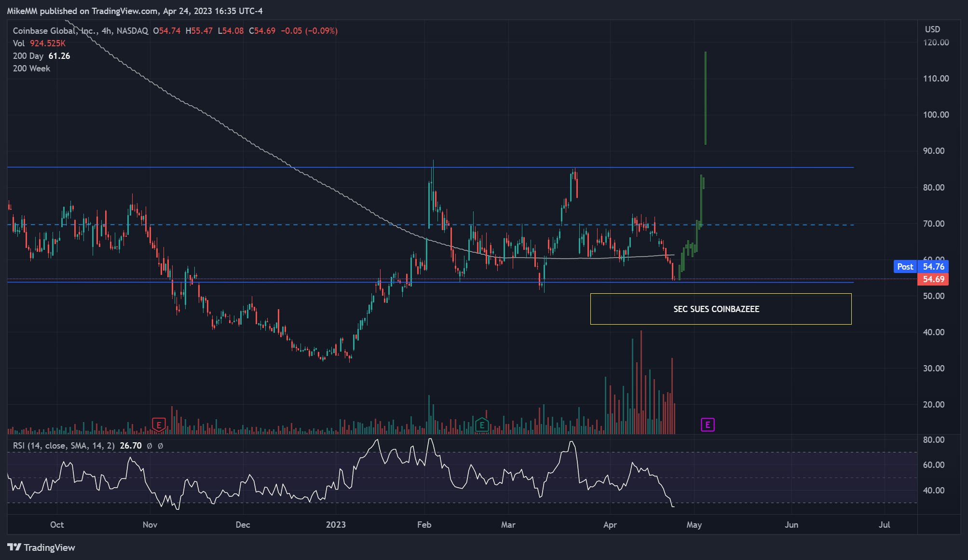Click the Apr label on the time axis
968x560 pixels.
click(x=610, y=525)
